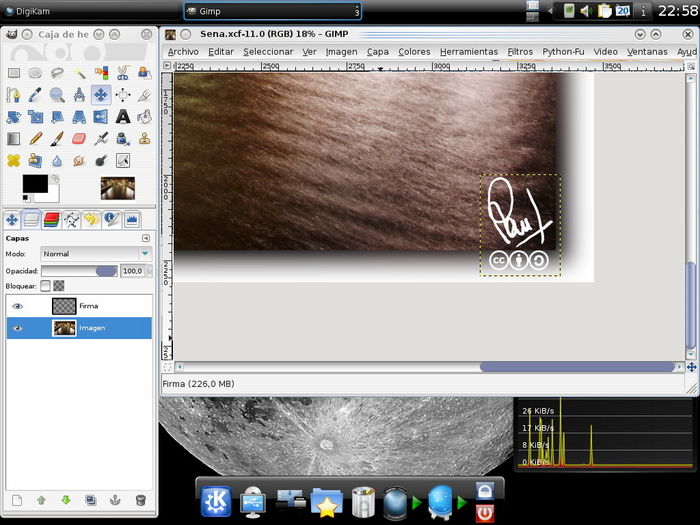Hide the Firma layer
This screenshot has width=700, height=525.
click(17, 306)
